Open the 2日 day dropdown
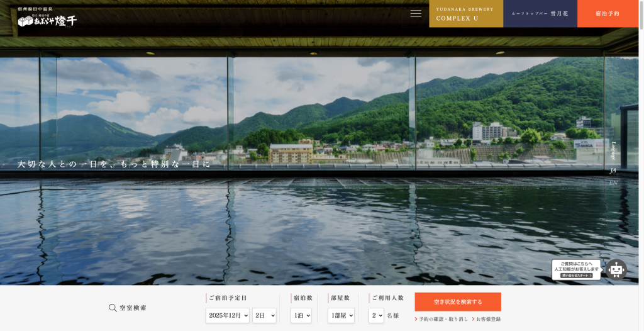The image size is (644, 331). pyautogui.click(x=264, y=315)
